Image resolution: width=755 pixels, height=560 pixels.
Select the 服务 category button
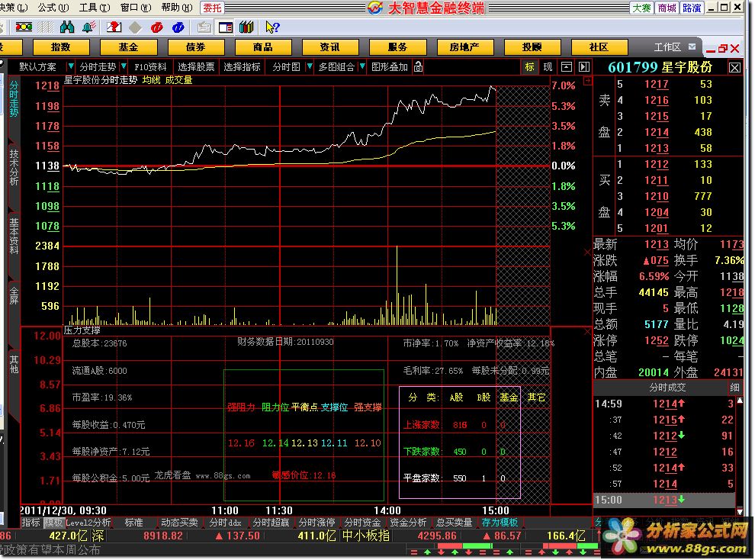pyautogui.click(x=397, y=47)
